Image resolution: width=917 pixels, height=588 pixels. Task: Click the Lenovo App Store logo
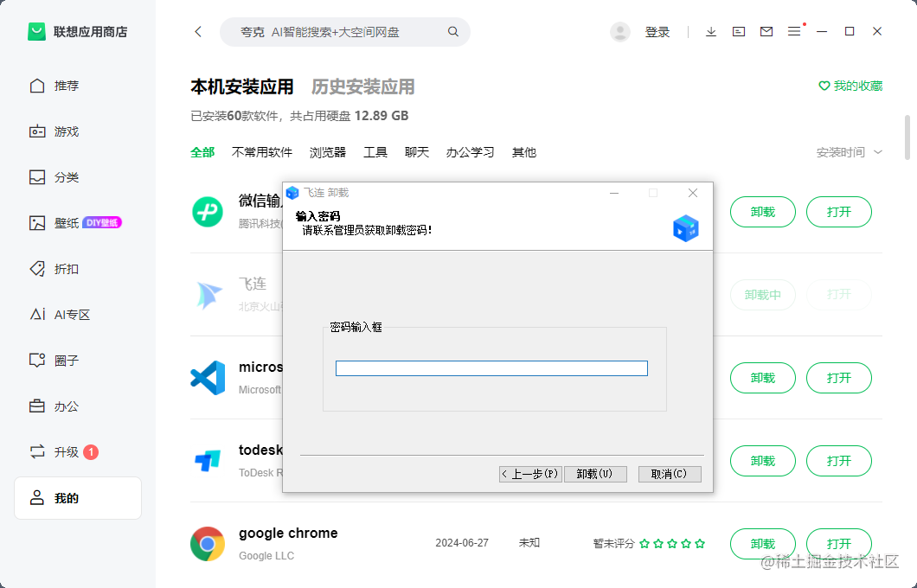click(37, 32)
